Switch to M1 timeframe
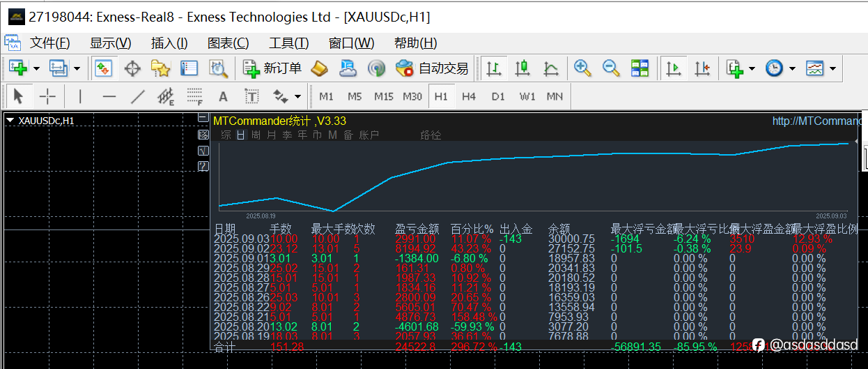 coord(326,96)
